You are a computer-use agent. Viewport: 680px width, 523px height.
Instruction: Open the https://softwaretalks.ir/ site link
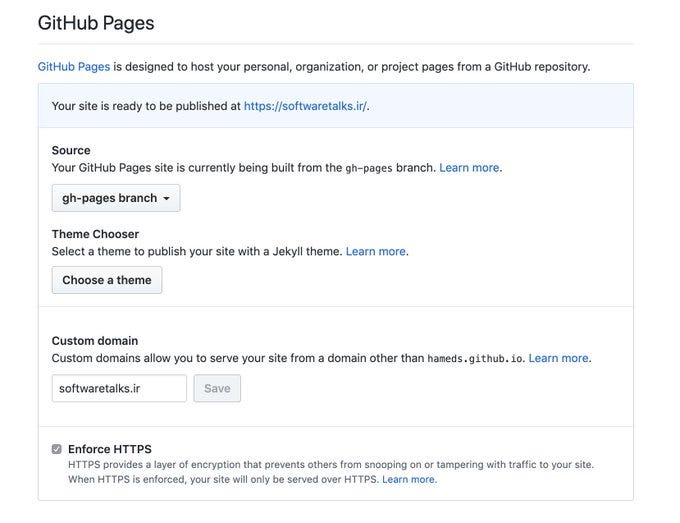(305, 106)
